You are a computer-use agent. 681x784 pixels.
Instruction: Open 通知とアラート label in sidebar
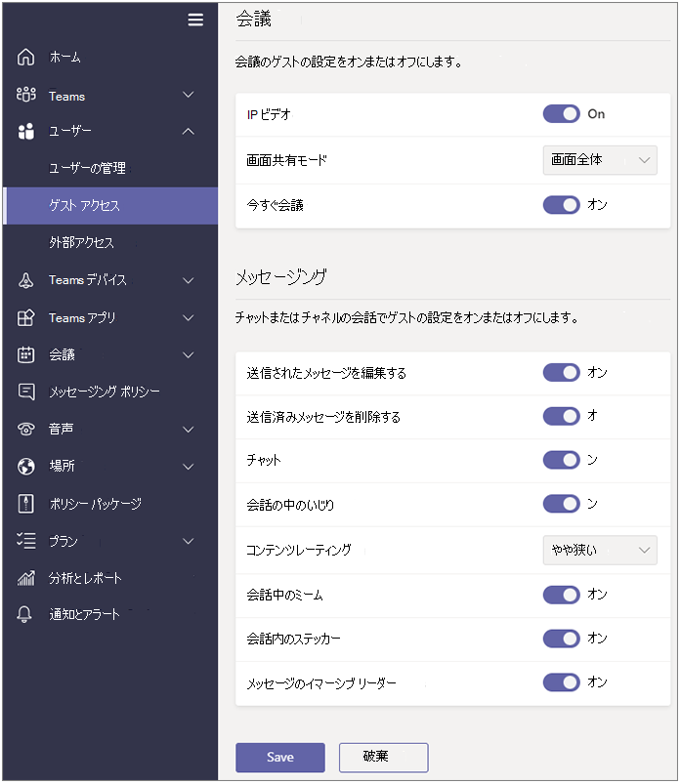84,614
